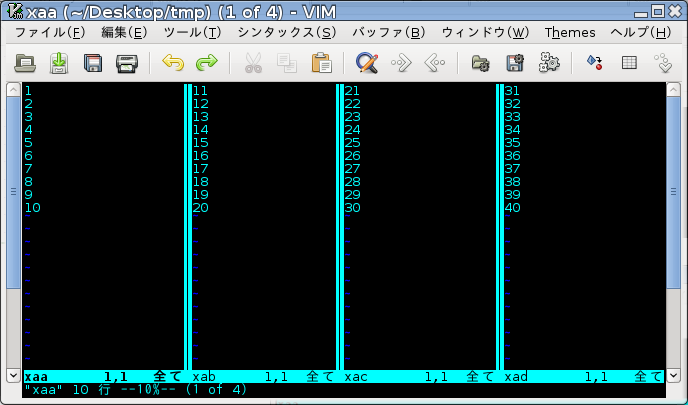Click the Print toolbar icon
Screen dimensions: 688x405
click(127, 63)
